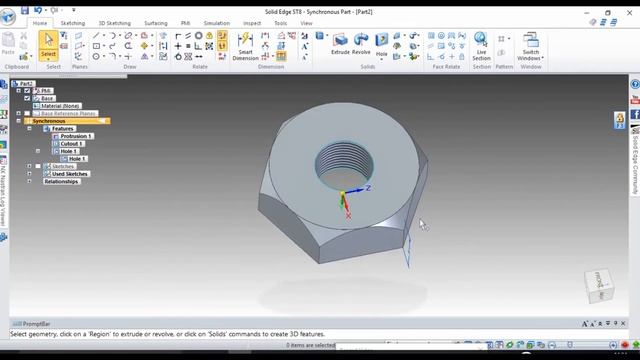
Task: Click the Select arrow tool
Action: pos(48,40)
